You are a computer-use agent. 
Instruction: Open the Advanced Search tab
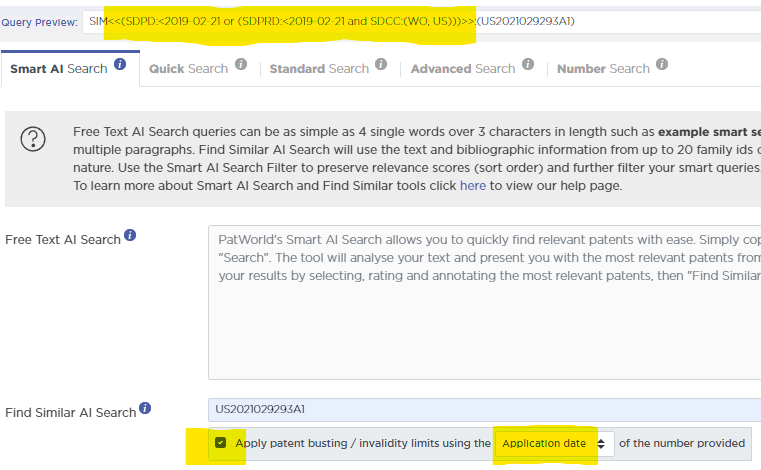[463, 69]
